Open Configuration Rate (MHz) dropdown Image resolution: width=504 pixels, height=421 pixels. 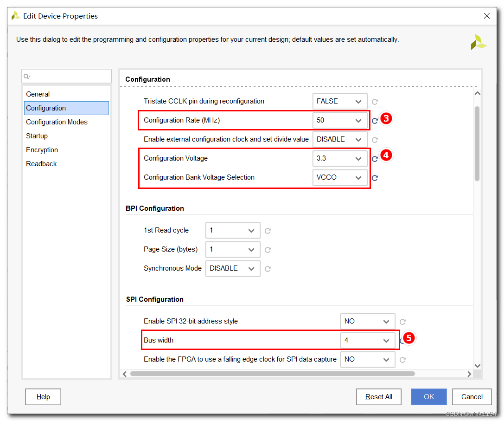[x=340, y=120]
